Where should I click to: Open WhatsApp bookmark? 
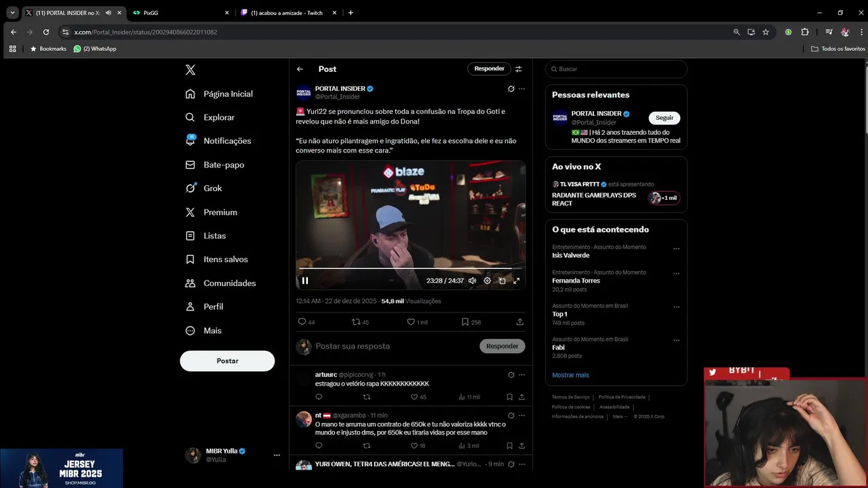tap(95, 49)
